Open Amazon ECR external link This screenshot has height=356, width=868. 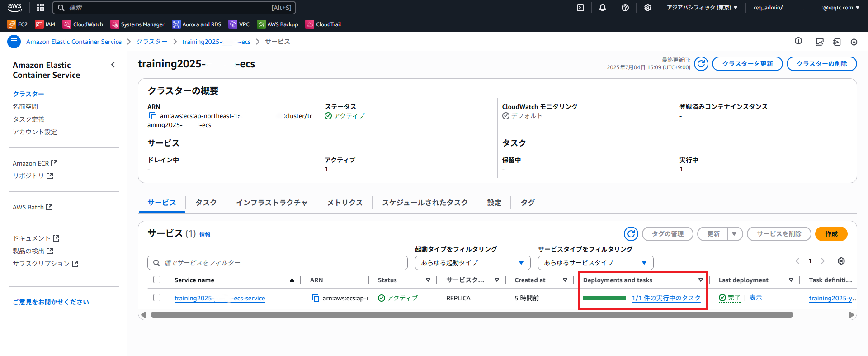35,163
